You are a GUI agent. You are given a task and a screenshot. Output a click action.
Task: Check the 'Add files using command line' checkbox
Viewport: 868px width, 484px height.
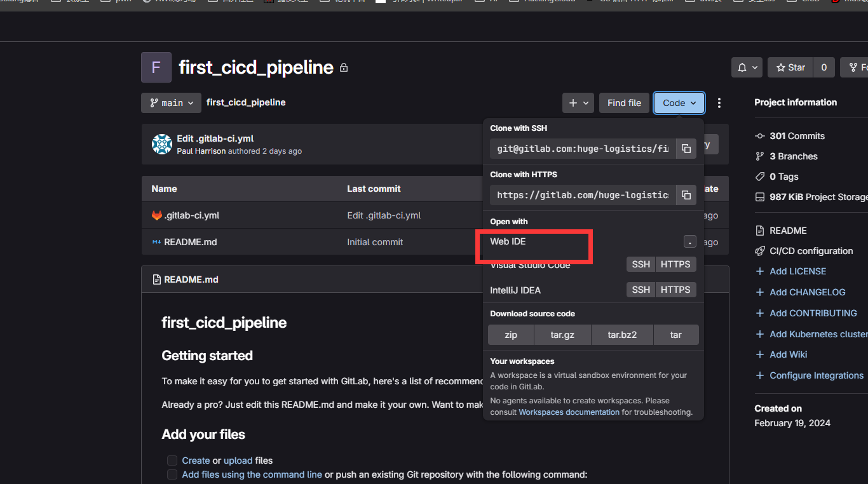pyautogui.click(x=172, y=474)
